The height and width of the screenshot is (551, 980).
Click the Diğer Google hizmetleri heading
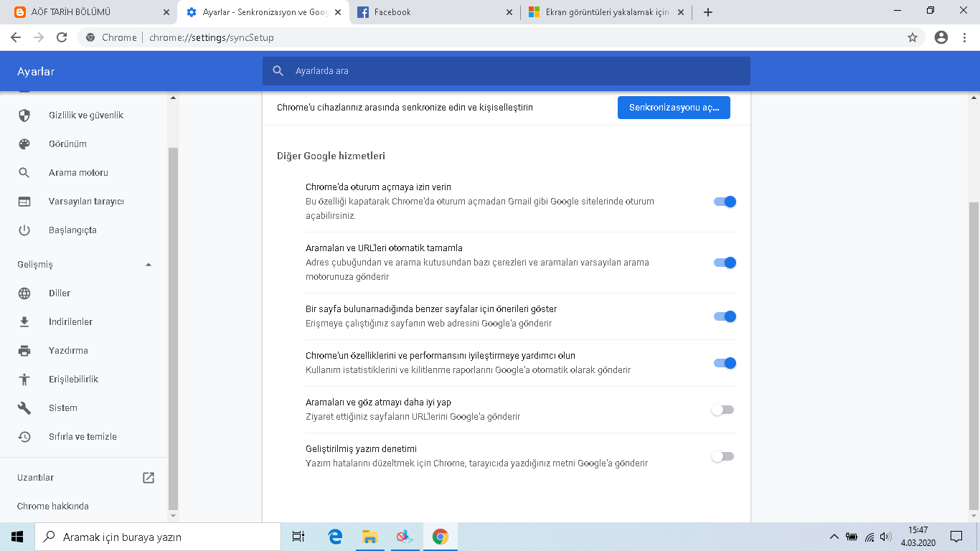click(x=331, y=156)
